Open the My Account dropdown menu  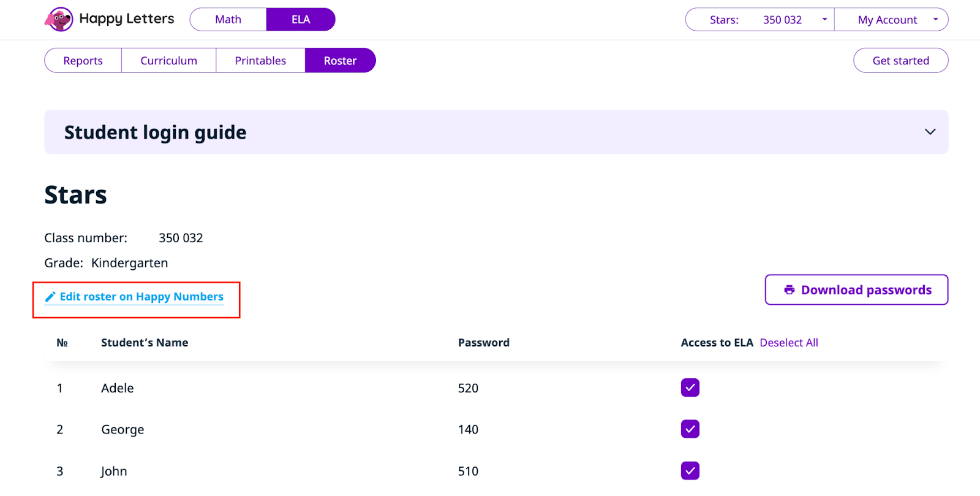tap(891, 20)
